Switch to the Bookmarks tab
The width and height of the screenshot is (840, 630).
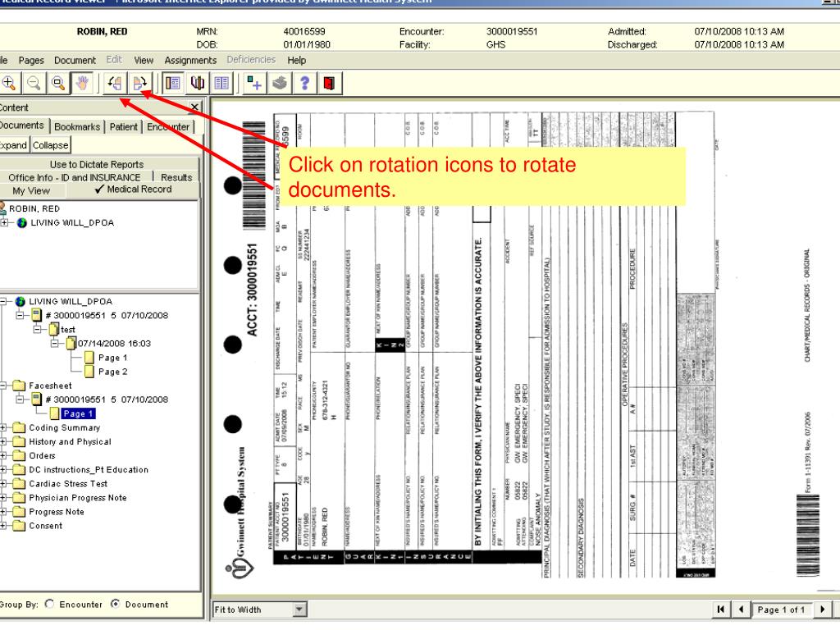(77, 127)
